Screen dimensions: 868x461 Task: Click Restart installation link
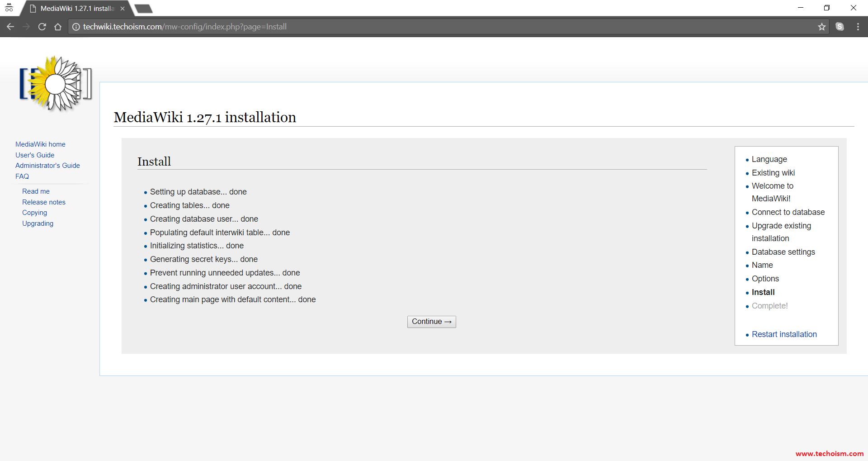tap(784, 334)
